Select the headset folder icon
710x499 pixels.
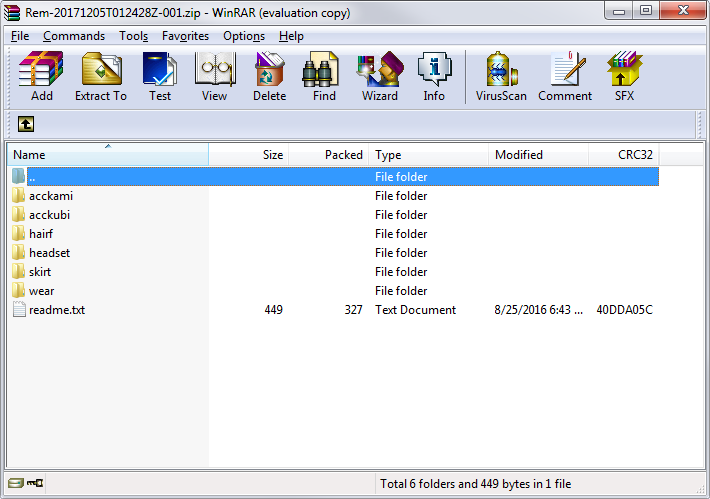[19, 253]
